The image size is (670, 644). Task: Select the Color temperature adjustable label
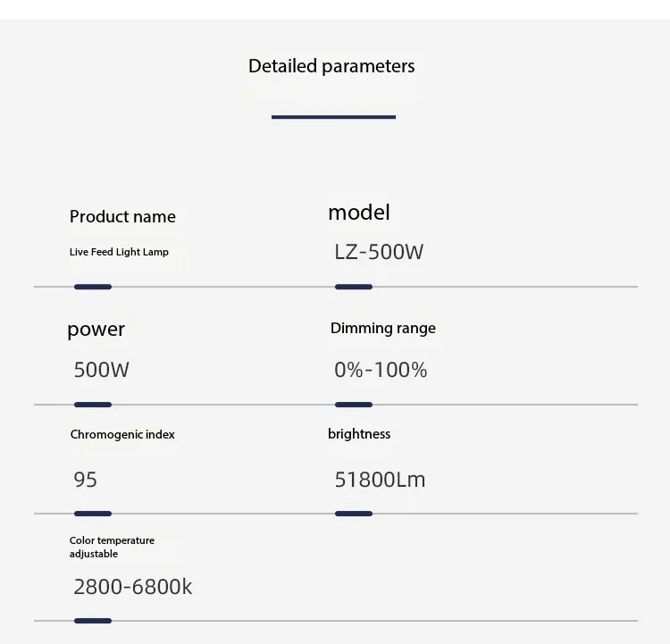click(x=112, y=547)
